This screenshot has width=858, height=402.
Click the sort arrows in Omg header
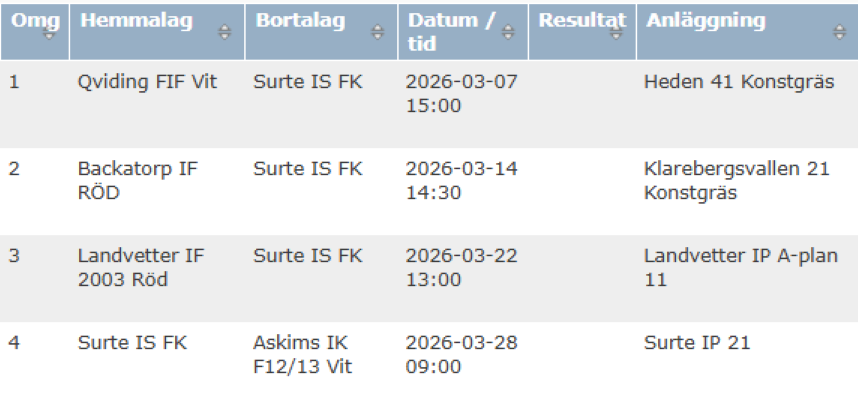click(x=47, y=32)
